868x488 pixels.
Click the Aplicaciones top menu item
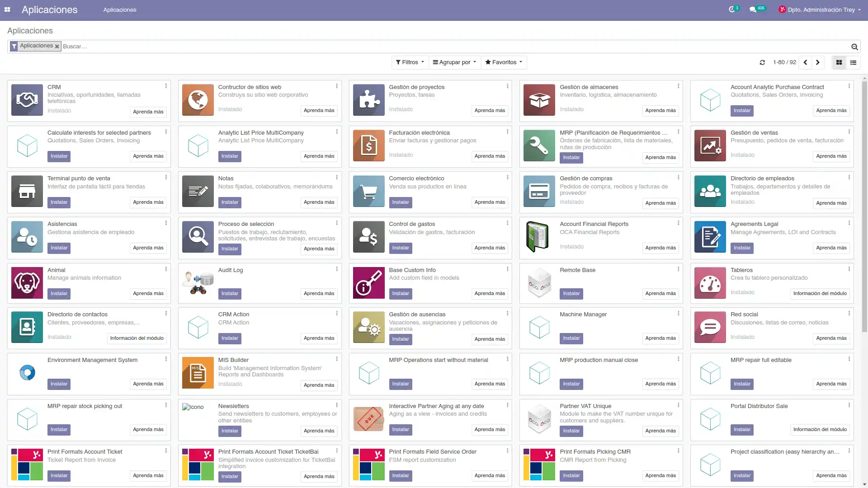click(x=120, y=9)
